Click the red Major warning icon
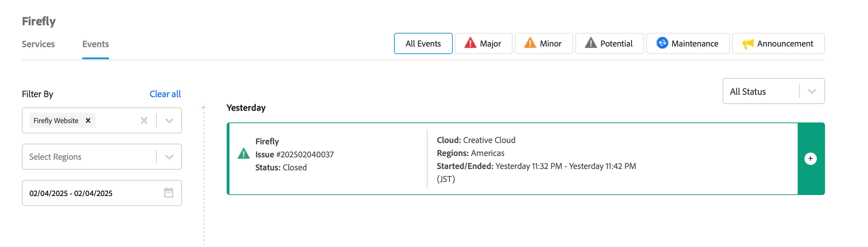 tap(470, 43)
